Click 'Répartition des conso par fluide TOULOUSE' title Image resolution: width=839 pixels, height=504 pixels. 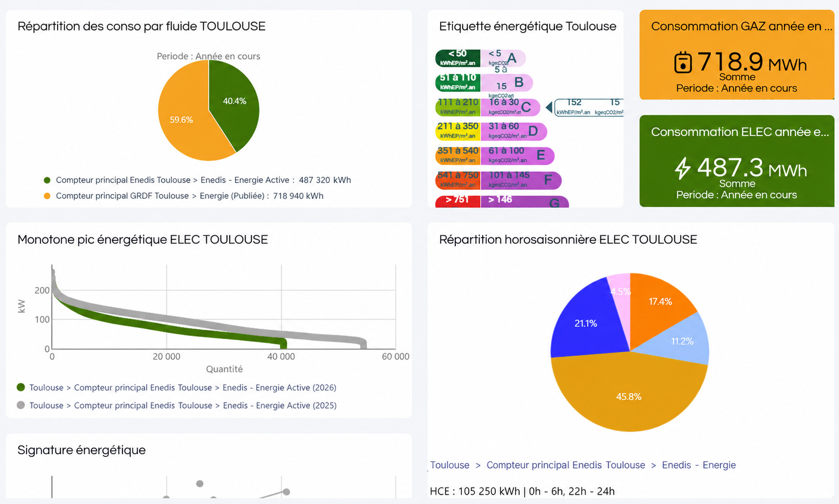tap(142, 26)
